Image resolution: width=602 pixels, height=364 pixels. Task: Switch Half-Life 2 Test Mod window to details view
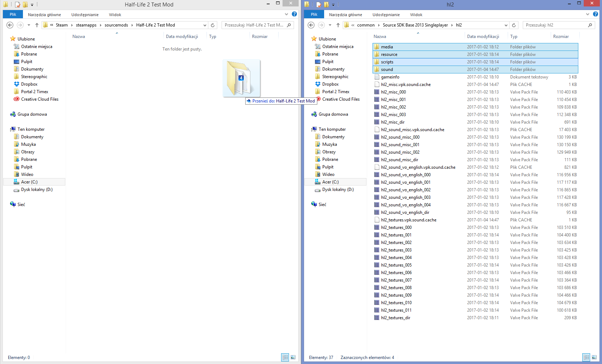tap(285, 357)
